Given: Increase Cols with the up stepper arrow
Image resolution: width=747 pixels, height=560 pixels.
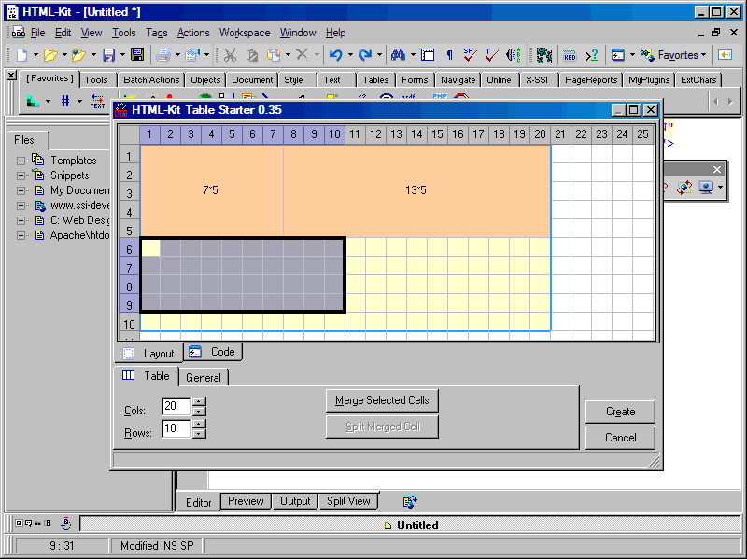Looking at the screenshot, I should pos(200,401).
